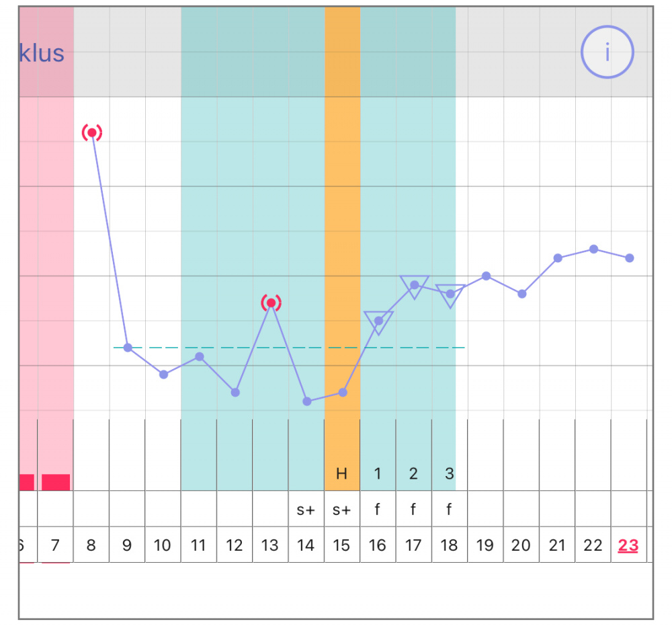The width and height of the screenshot is (672, 626).
Task: Select day 11 in the day row
Action: 198,546
